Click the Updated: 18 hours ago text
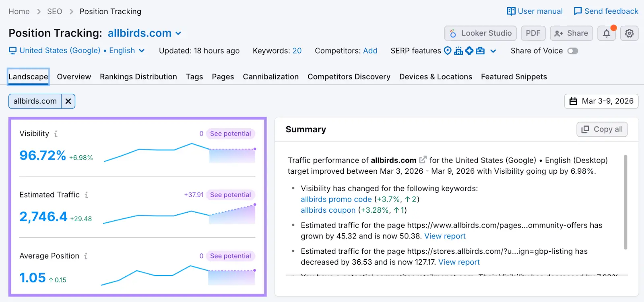The height and width of the screenshot is (302, 644). [199, 51]
